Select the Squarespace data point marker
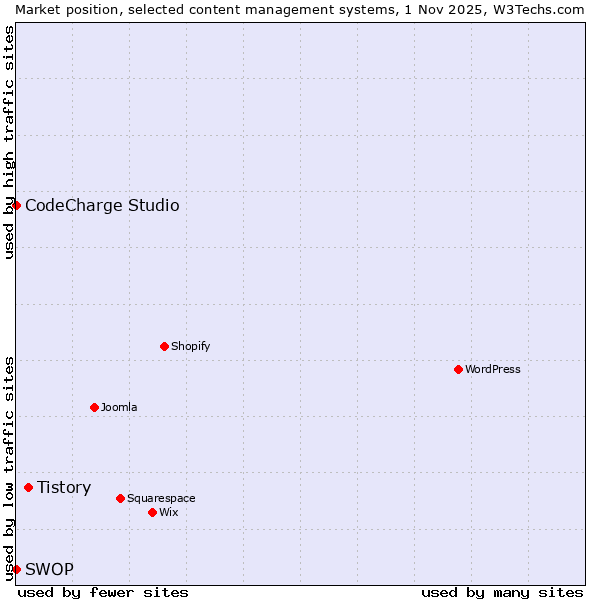This screenshot has width=600, height=600. point(121,498)
